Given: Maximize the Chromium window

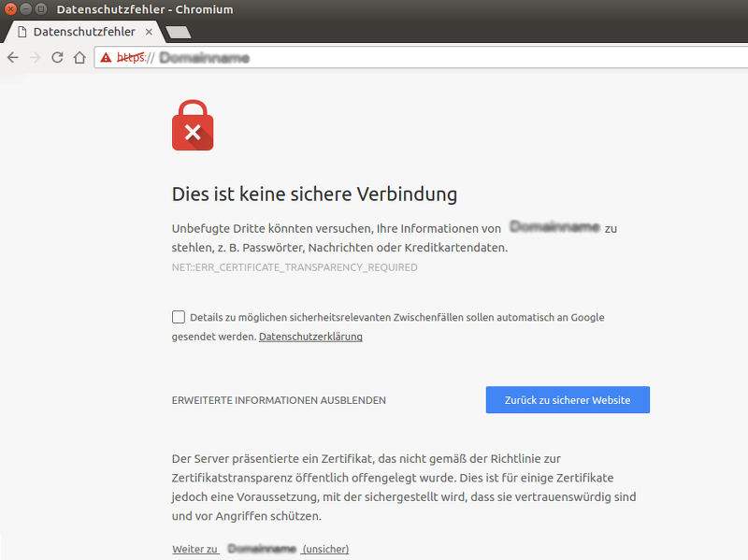Looking at the screenshot, I should (41, 8).
